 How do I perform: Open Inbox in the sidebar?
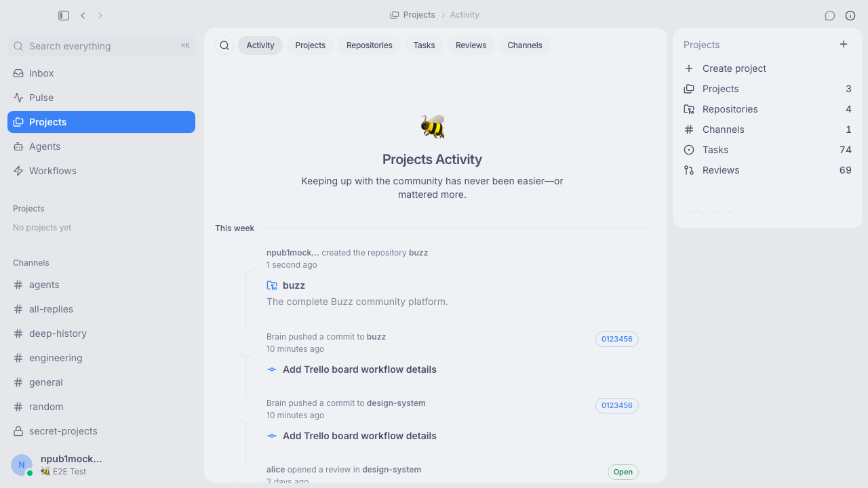(101, 73)
